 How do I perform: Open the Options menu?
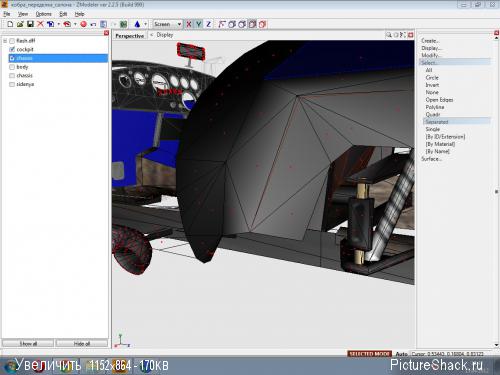pos(44,14)
